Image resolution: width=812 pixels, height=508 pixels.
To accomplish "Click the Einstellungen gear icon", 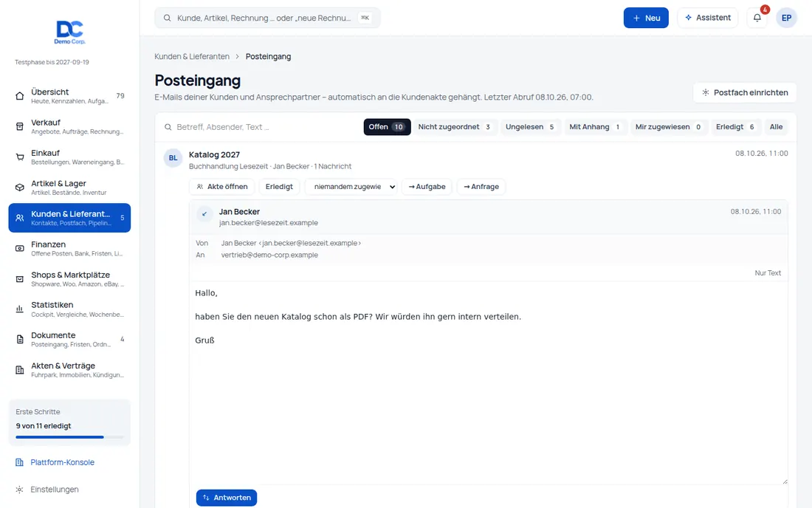I will (x=20, y=490).
